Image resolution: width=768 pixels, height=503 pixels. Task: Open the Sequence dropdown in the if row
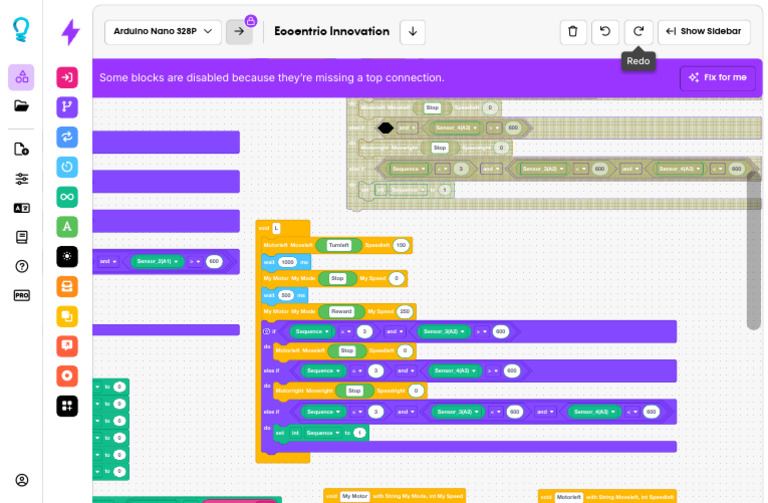pyautogui.click(x=312, y=332)
